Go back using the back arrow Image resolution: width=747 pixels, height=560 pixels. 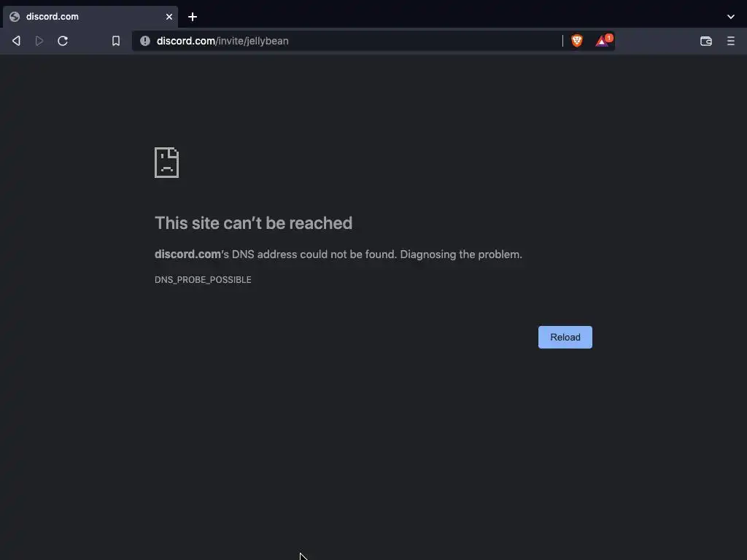[x=16, y=41]
